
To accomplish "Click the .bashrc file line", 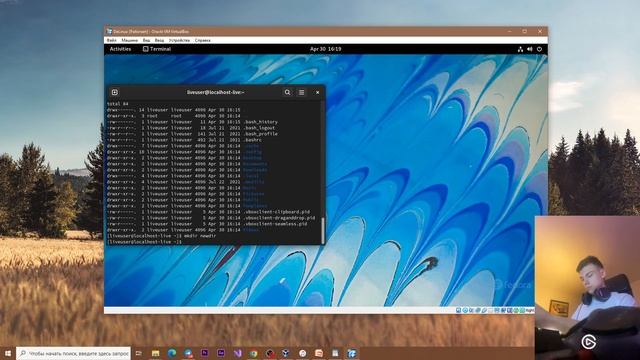I will pyautogui.click(x=184, y=140).
